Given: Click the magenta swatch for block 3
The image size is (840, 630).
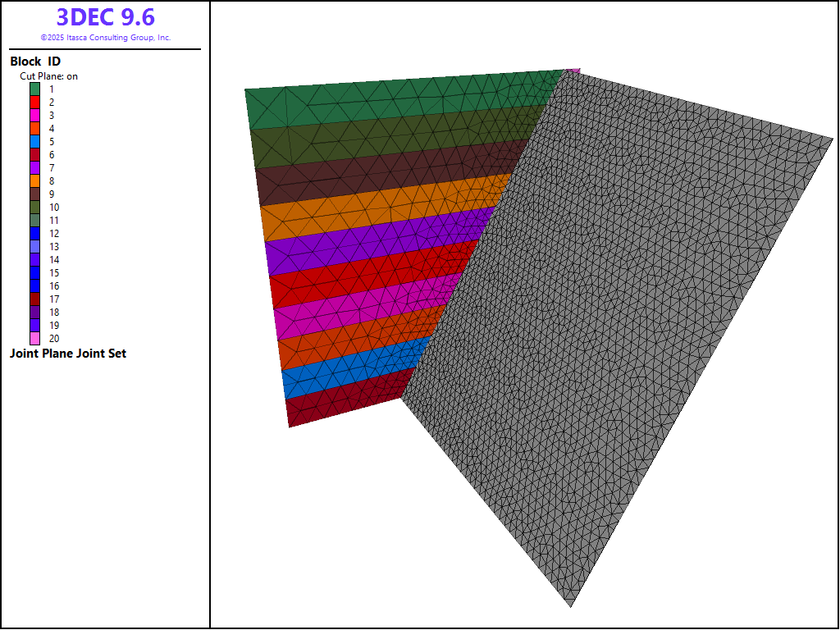Looking at the screenshot, I should (35, 115).
